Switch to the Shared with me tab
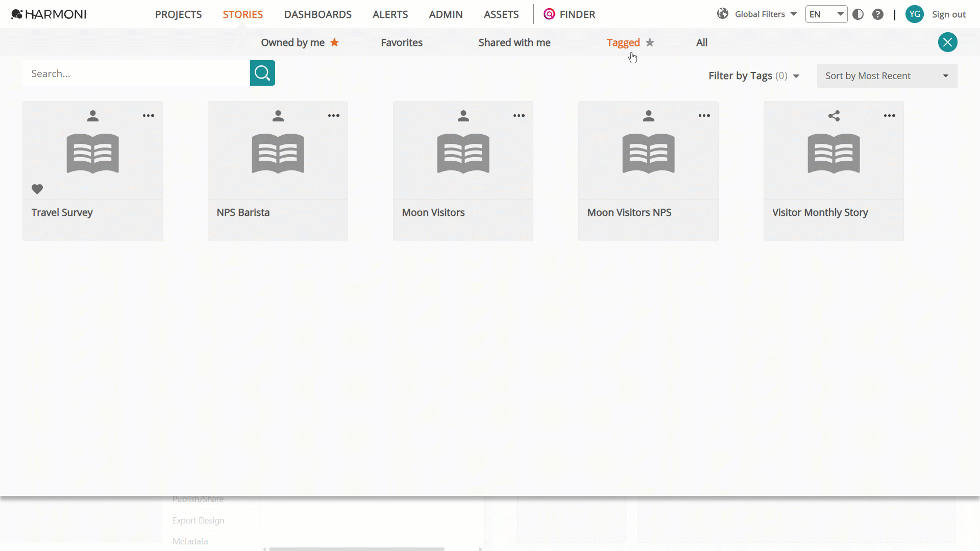Screen dimensions: 980x551 pyautogui.click(x=514, y=43)
